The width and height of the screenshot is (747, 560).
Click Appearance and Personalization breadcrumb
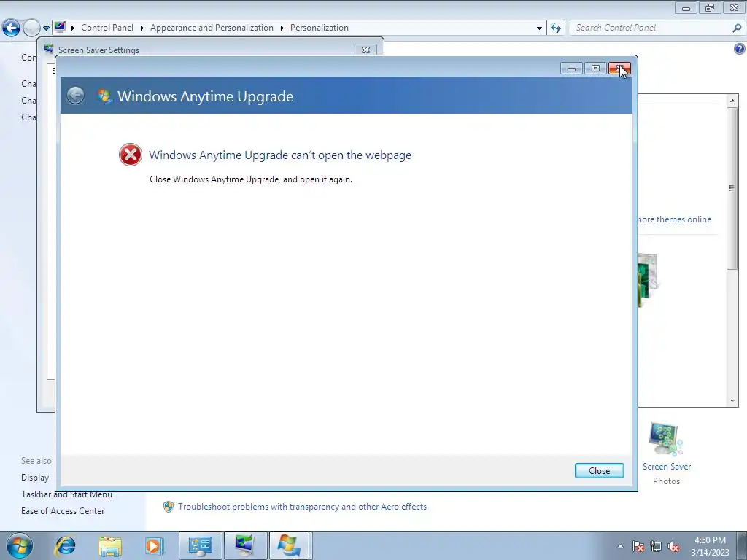[x=212, y=28]
